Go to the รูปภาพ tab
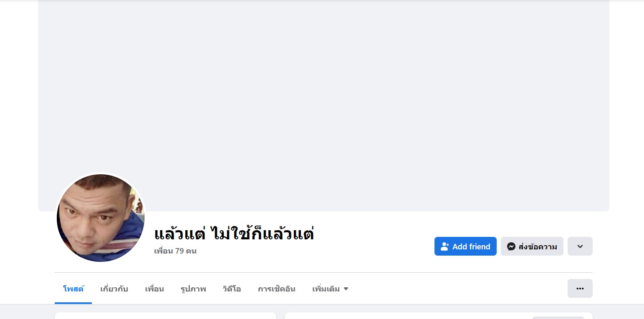644x319 pixels. (193, 289)
